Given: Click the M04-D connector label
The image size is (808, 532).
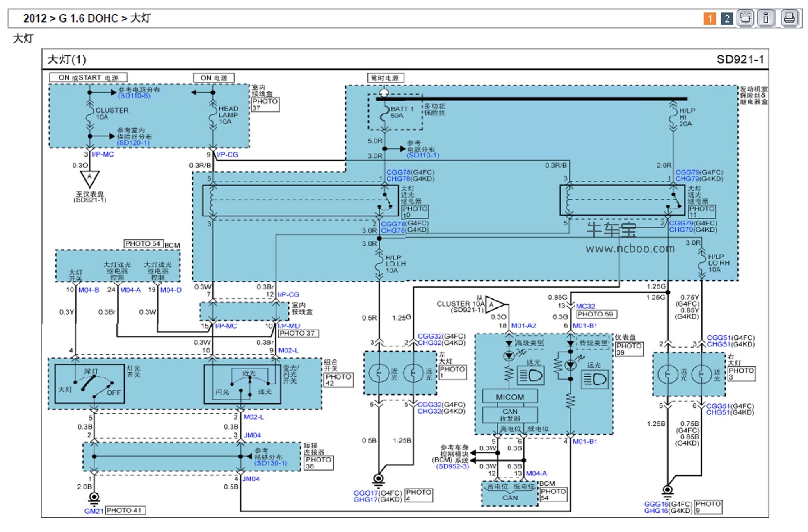Looking at the screenshot, I should point(171,290).
